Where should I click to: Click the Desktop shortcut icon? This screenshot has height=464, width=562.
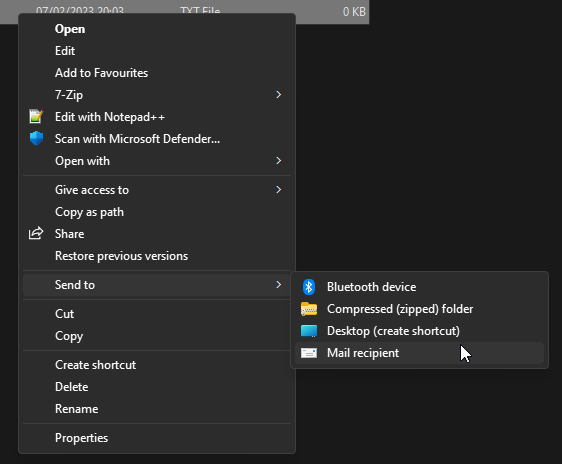coord(309,331)
